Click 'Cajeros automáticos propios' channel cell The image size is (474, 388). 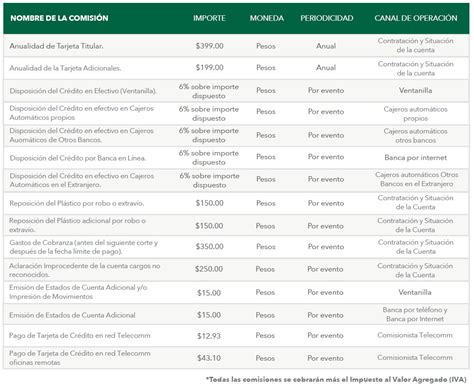pos(415,114)
